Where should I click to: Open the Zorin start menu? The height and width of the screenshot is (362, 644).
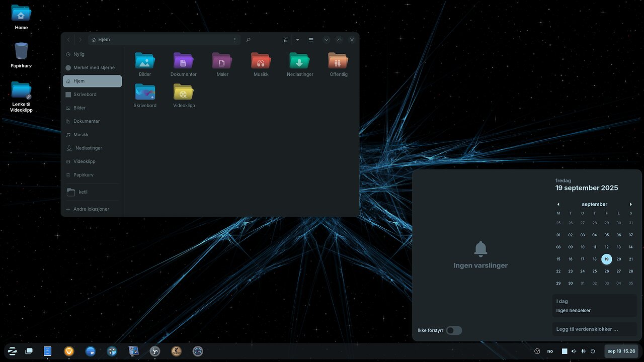(12, 351)
